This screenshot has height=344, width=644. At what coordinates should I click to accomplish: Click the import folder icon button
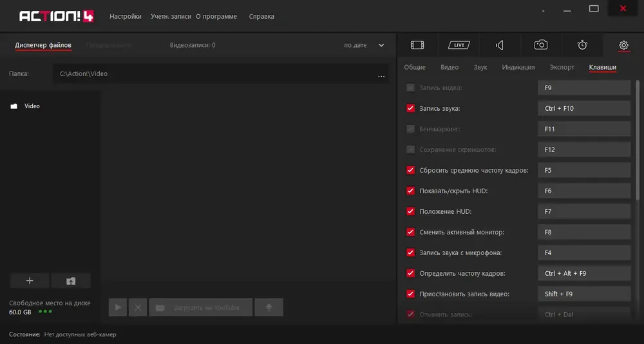point(71,281)
